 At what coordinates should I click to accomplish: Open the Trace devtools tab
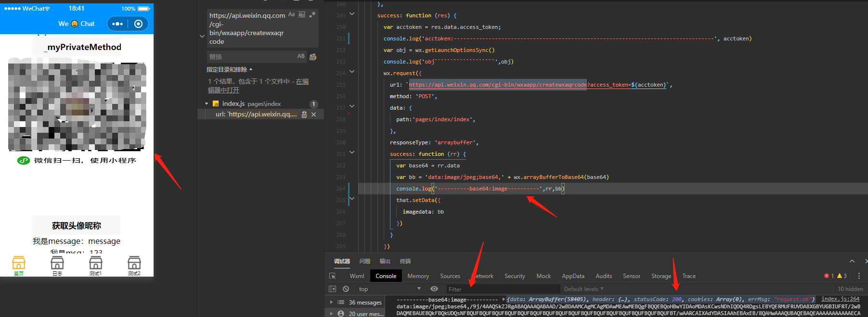pos(689,276)
